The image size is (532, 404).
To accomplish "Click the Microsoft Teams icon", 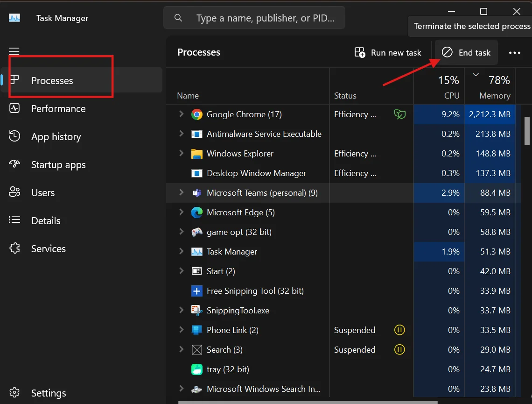I will point(197,193).
